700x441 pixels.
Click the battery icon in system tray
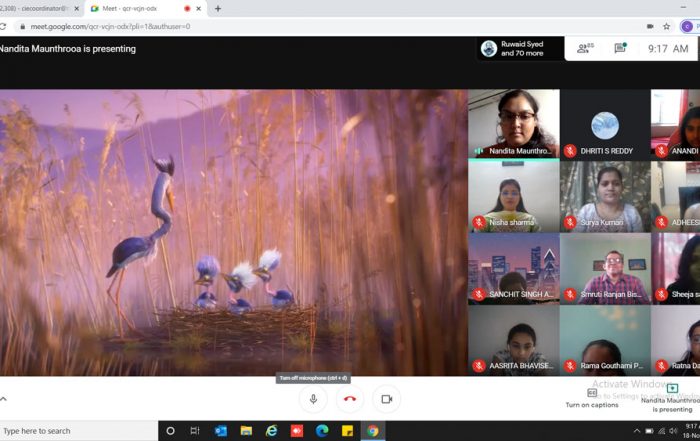coord(650,431)
